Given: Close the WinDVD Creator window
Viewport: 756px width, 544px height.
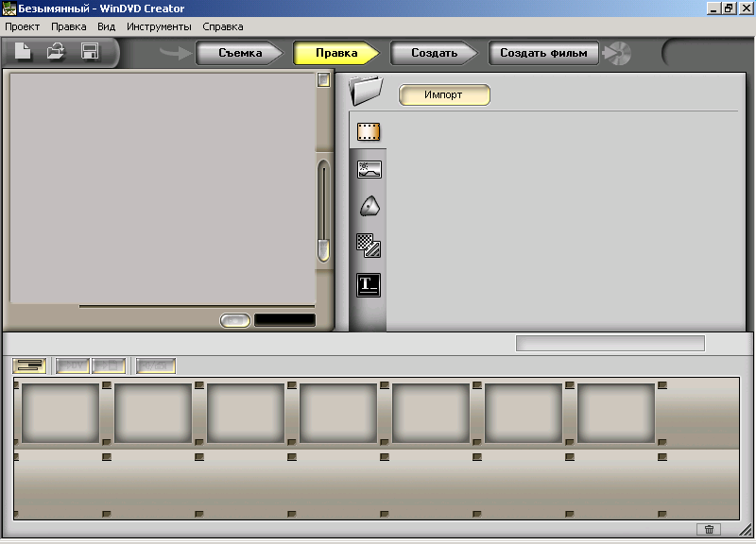Looking at the screenshot, I should coord(746,8).
